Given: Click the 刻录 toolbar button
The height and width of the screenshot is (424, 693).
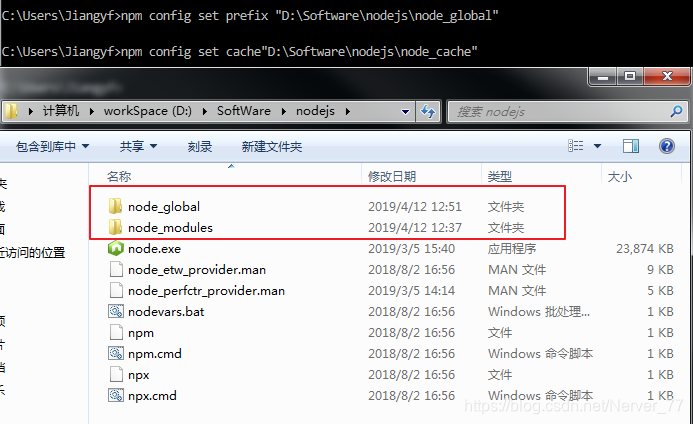Looking at the screenshot, I should pyautogui.click(x=200, y=146).
